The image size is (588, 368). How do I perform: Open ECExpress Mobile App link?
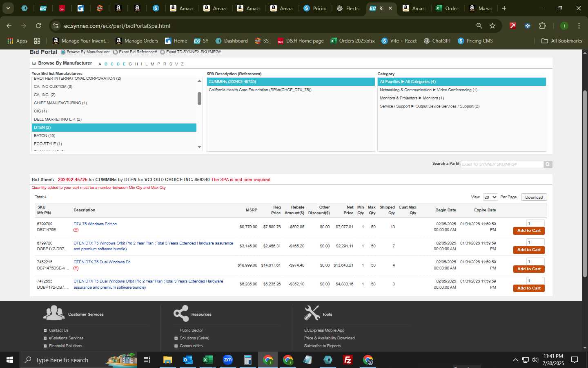[324, 330]
